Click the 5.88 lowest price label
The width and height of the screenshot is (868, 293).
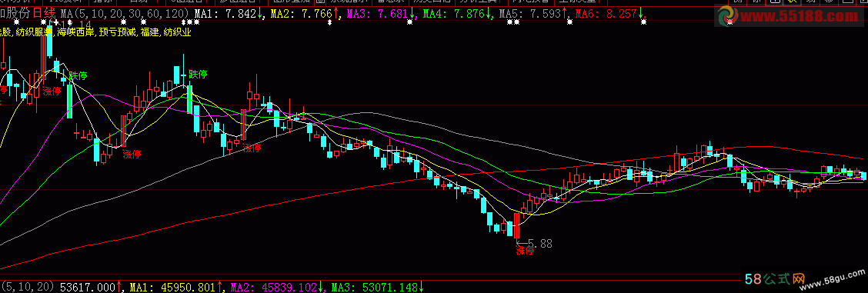[540, 243]
